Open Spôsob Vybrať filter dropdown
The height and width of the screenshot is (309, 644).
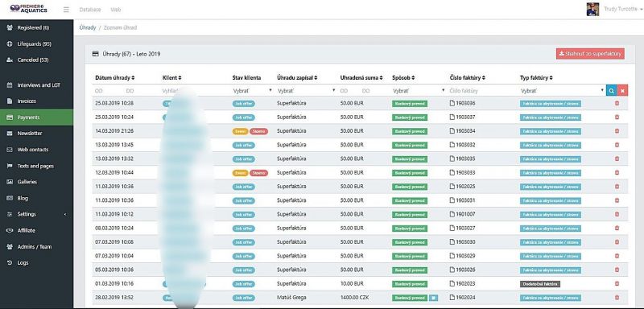[x=419, y=90]
